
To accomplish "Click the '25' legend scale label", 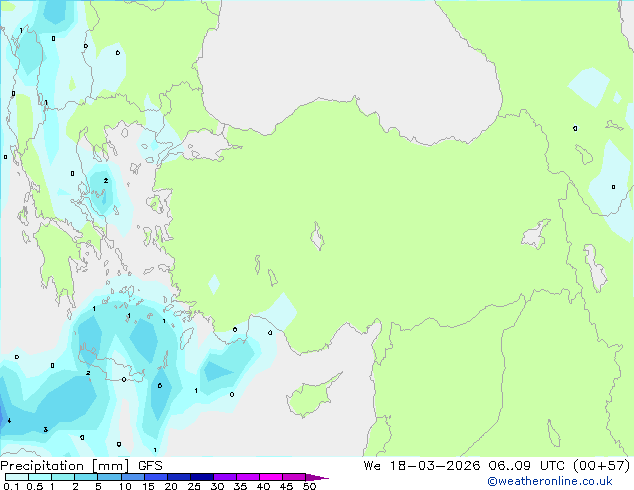I will [x=194, y=486].
